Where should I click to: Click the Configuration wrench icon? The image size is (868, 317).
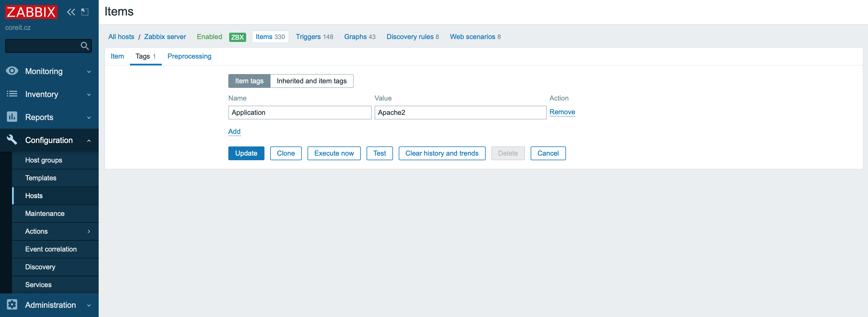click(x=12, y=140)
